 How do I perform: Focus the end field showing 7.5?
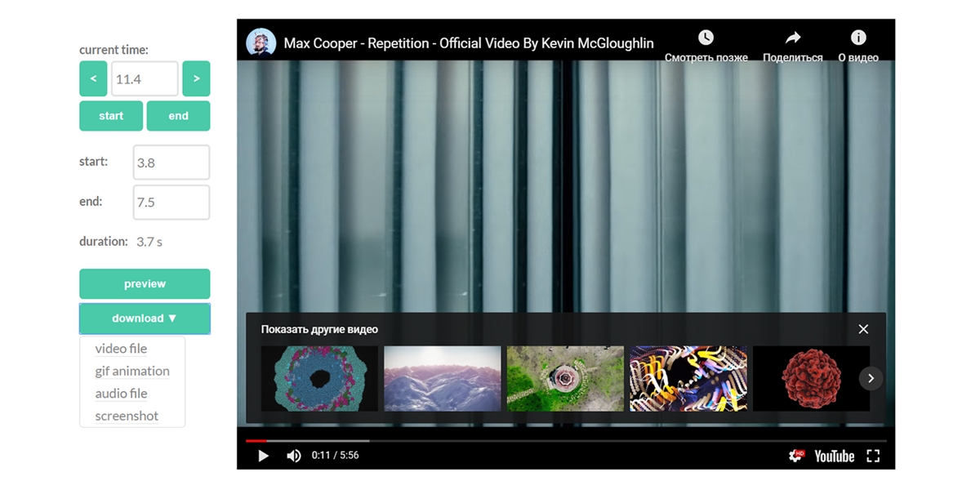pos(171,203)
